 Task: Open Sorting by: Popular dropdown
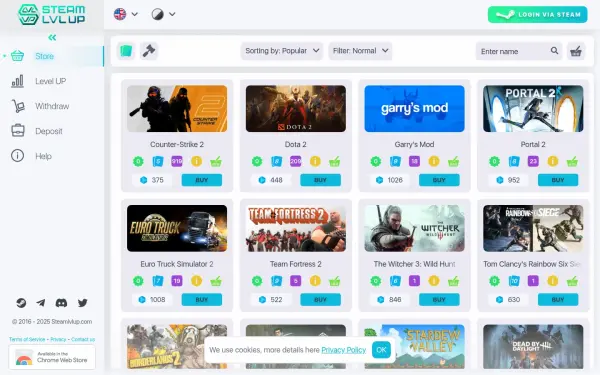[x=282, y=51]
